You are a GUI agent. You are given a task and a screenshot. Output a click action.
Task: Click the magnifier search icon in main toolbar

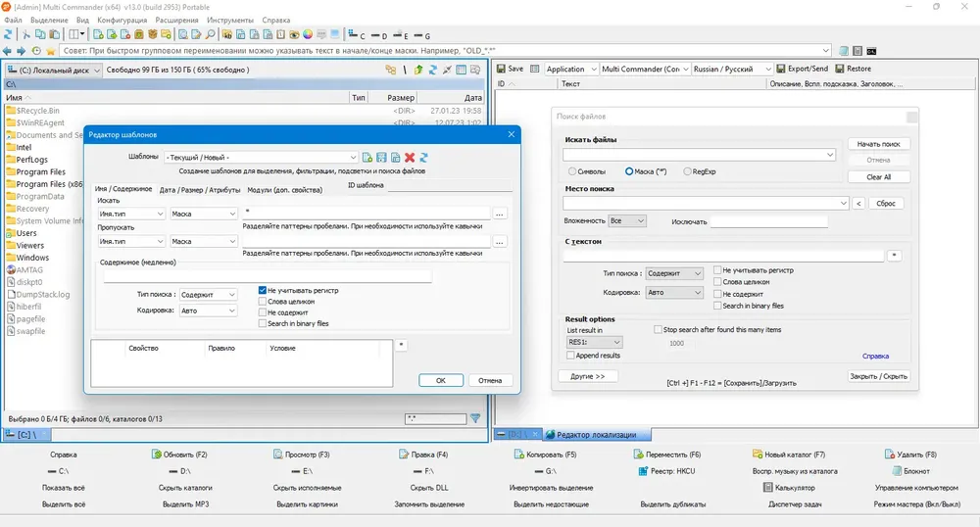(x=211, y=35)
